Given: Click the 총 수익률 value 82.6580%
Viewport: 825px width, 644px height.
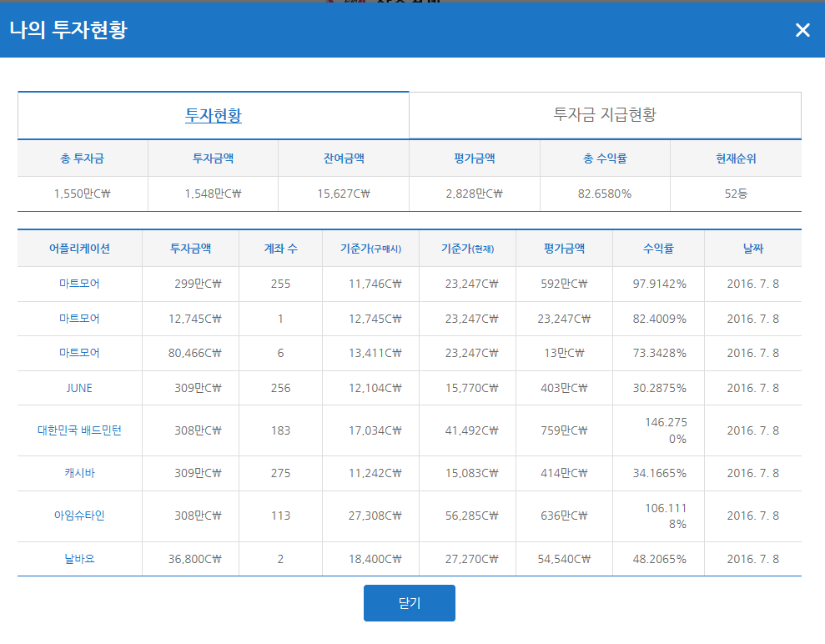Looking at the screenshot, I should coord(605,194).
